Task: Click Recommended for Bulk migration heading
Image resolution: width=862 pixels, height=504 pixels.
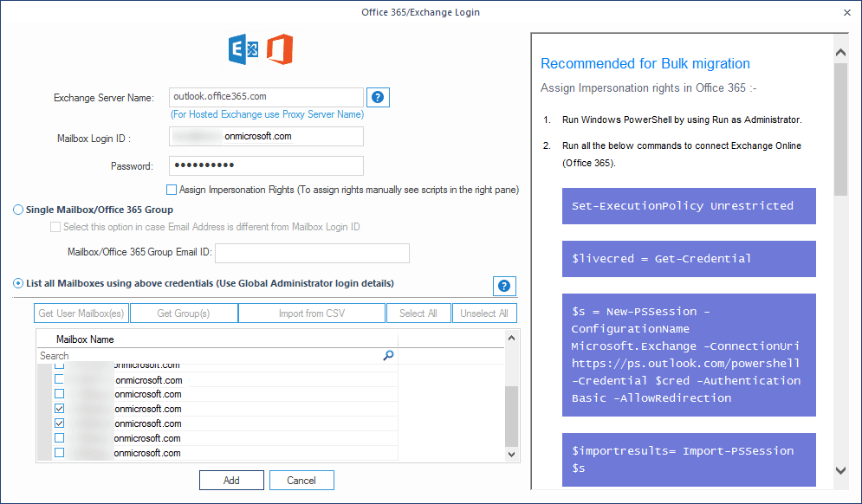Action: (645, 64)
